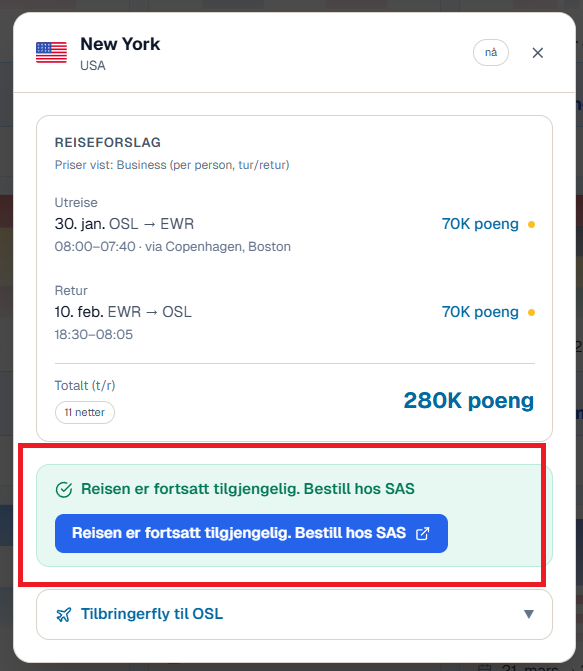Screen dimensions: 583x671
Task: Click the "11 netter" badge
Action: coord(85,413)
